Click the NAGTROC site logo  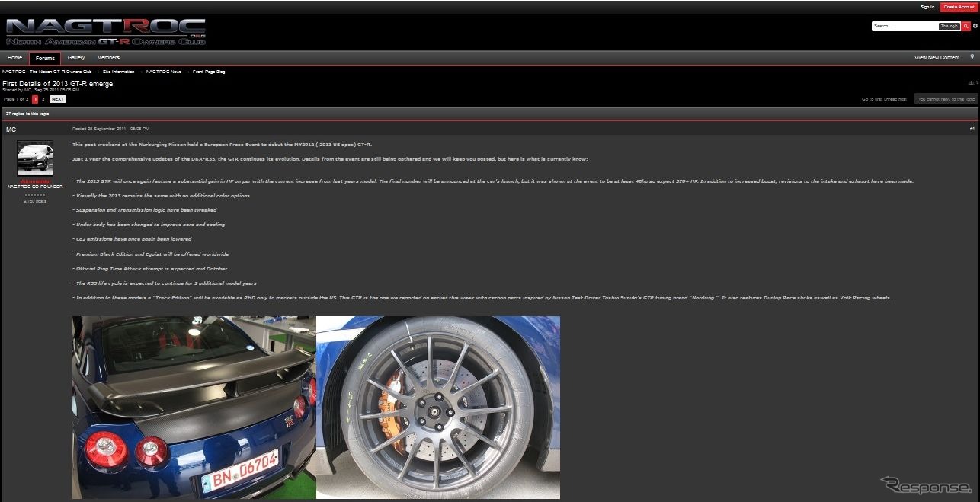106,32
